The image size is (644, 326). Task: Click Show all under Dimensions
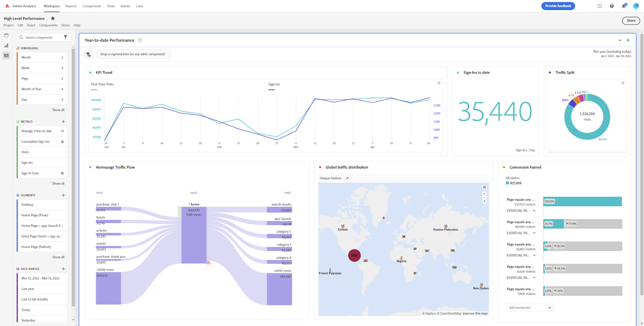[x=58, y=110]
